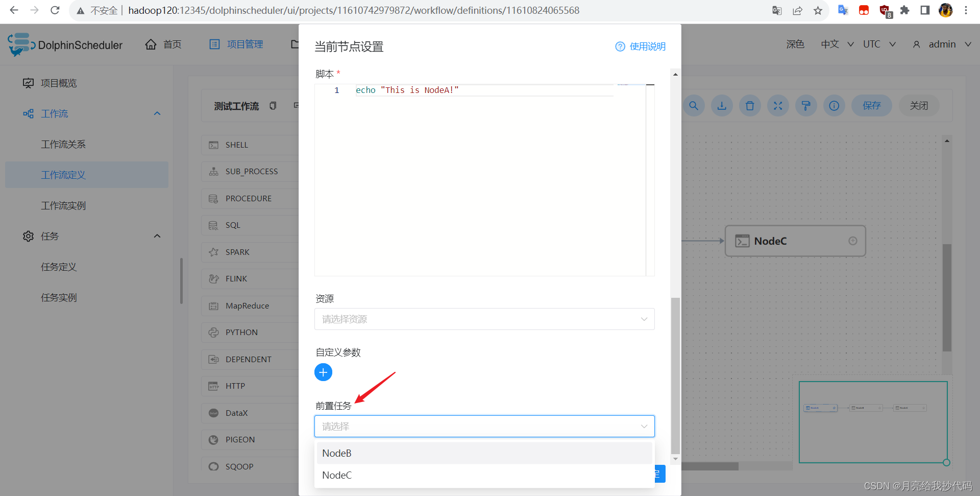This screenshot has width=980, height=496.
Task: Choose NodeB as pre-task option
Action: point(484,453)
